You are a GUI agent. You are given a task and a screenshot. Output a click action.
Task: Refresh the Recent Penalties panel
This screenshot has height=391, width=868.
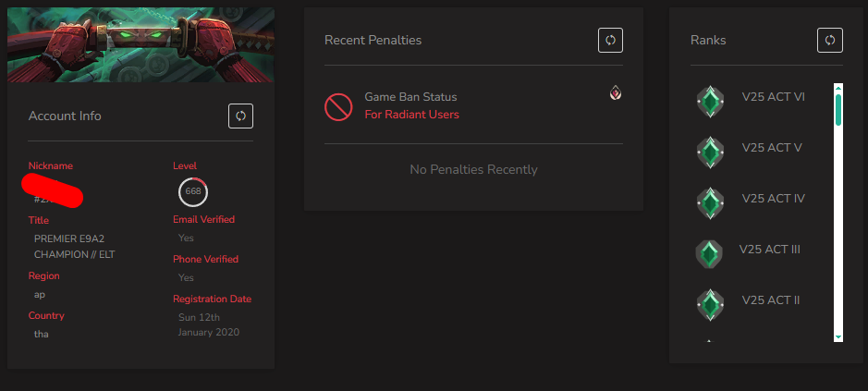coord(611,41)
